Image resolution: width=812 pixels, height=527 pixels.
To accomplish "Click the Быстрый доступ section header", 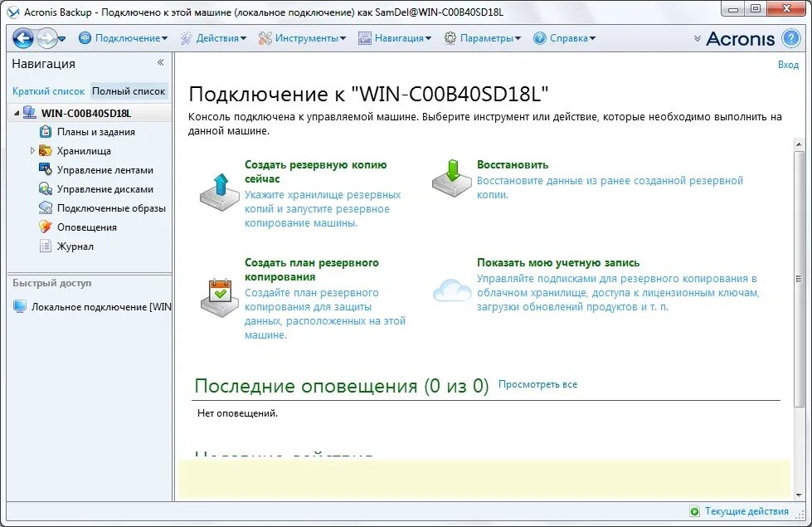I will 51,284.
